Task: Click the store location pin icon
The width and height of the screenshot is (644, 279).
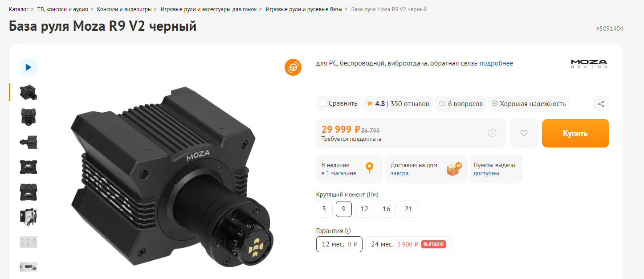Action: coord(369,168)
